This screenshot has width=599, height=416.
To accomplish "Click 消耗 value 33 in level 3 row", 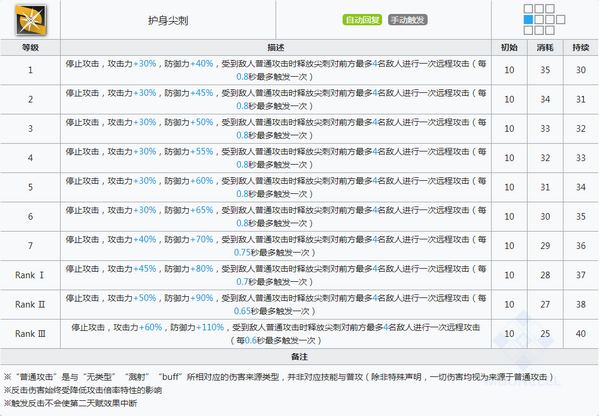I will click(545, 129).
